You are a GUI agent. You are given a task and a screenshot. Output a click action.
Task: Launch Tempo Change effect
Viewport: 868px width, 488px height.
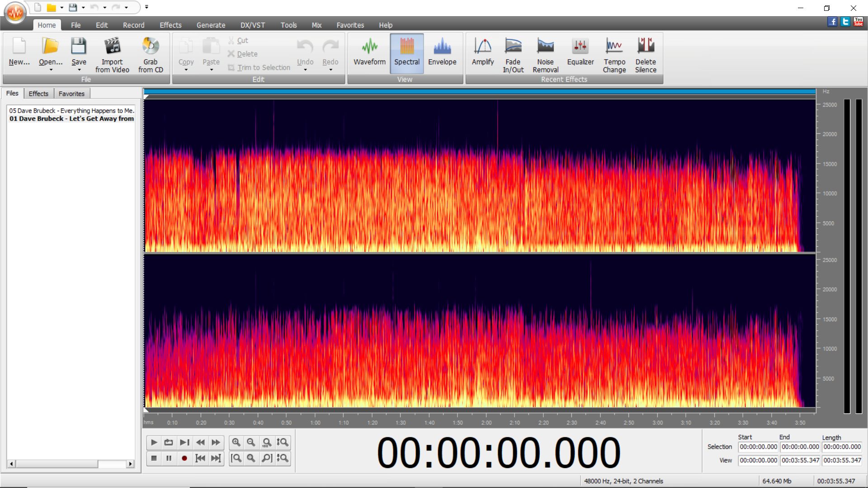coord(614,55)
